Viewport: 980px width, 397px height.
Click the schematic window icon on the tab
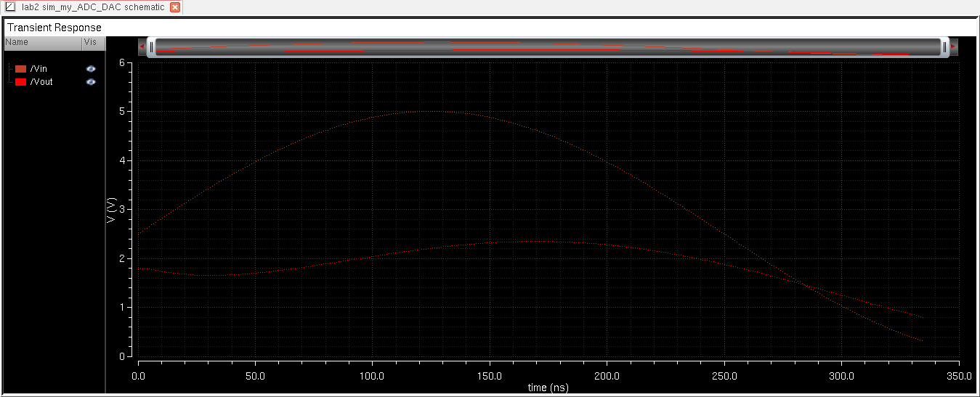point(10,7)
